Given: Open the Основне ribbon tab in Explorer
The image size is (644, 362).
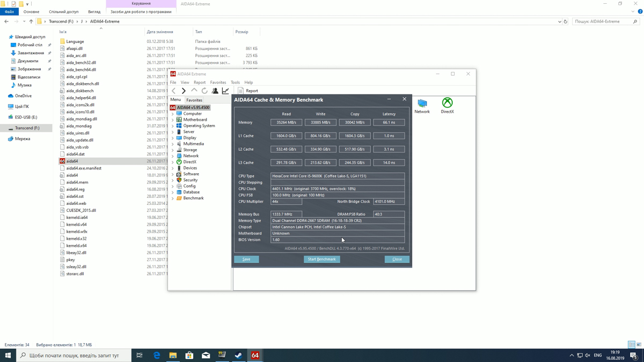Looking at the screenshot, I should tap(31, 12).
